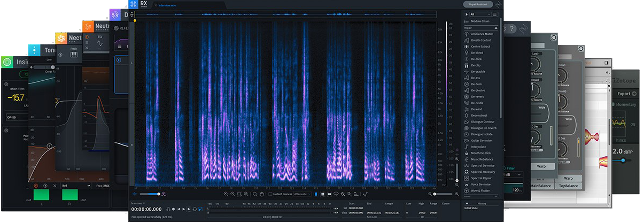The width and height of the screenshot is (644, 222).
Task: Open the Ambience Match module
Action: point(480,34)
